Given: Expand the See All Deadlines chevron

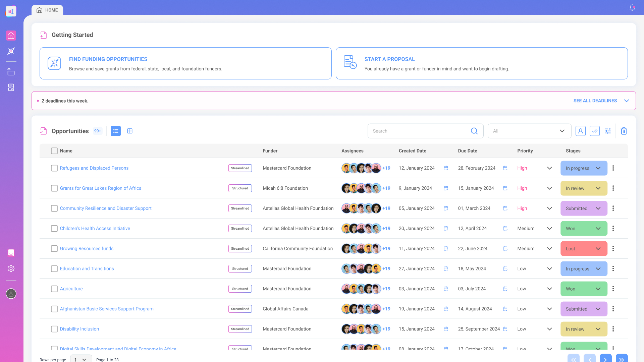Looking at the screenshot, I should tap(627, 101).
